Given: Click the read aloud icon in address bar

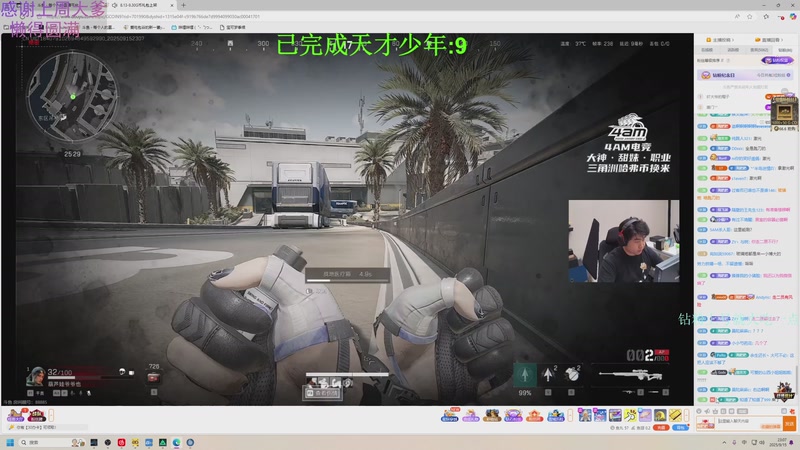Looking at the screenshot, I should (x=737, y=16).
